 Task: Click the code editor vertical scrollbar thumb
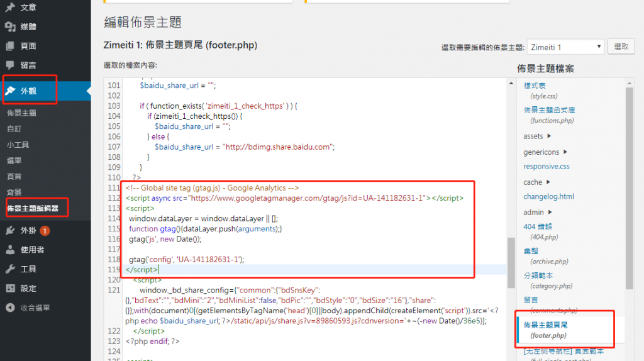pos(511,263)
